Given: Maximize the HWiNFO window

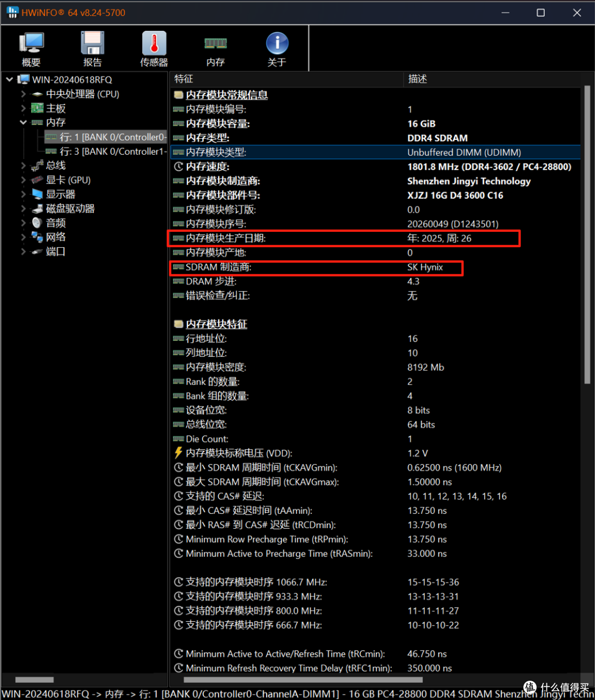Looking at the screenshot, I should [x=540, y=13].
